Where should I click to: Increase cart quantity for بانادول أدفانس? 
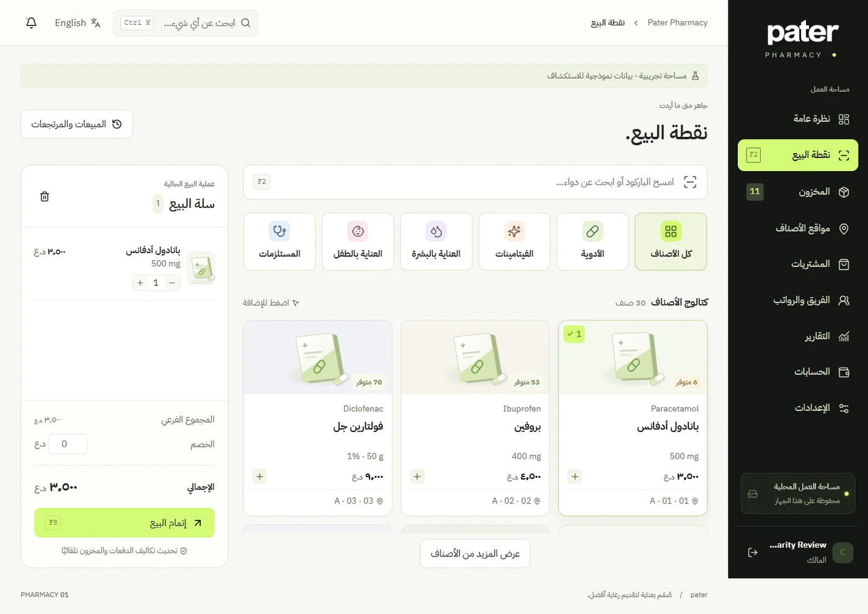click(x=140, y=283)
